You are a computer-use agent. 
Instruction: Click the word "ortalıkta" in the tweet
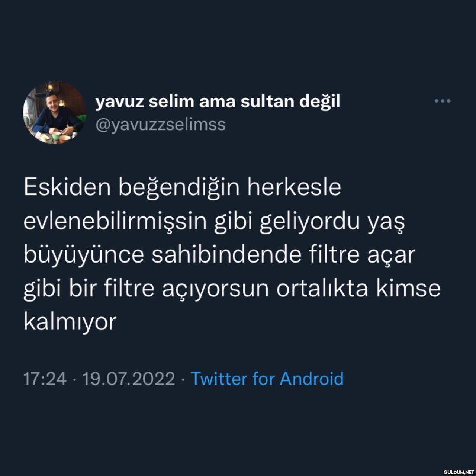(x=322, y=288)
